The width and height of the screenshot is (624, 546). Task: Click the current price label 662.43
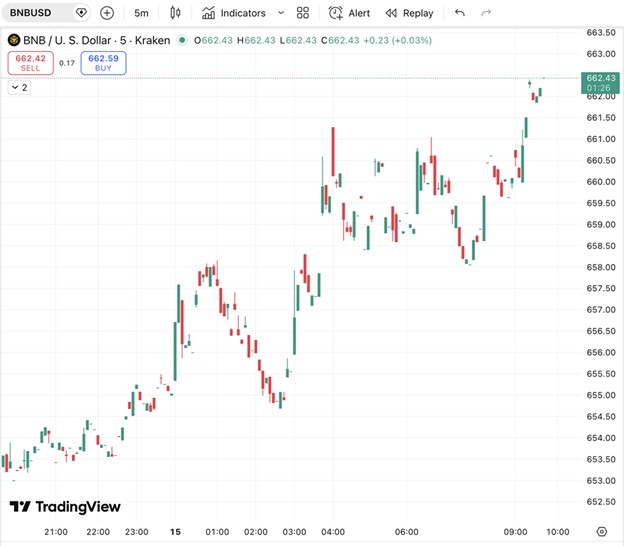pos(601,78)
